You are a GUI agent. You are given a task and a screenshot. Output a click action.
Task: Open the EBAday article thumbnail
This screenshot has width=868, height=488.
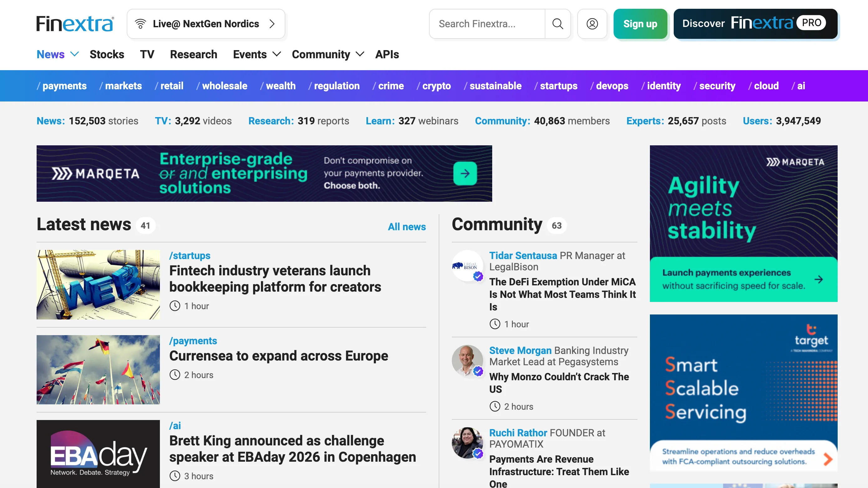tap(98, 454)
